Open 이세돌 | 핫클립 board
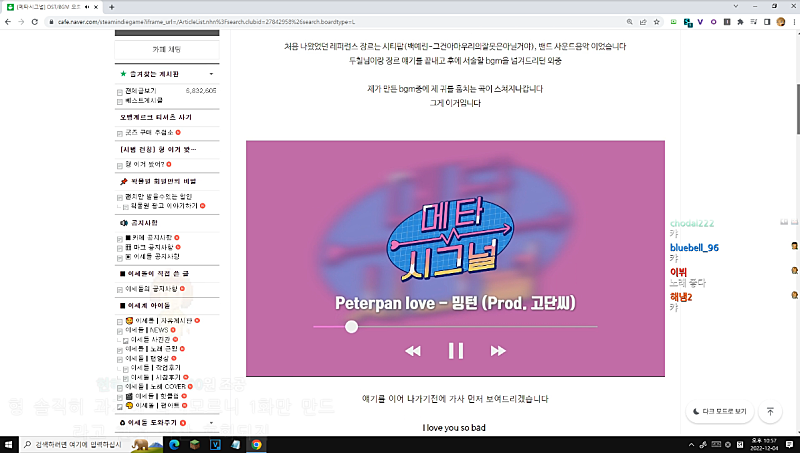The image size is (800, 453). [x=153, y=396]
